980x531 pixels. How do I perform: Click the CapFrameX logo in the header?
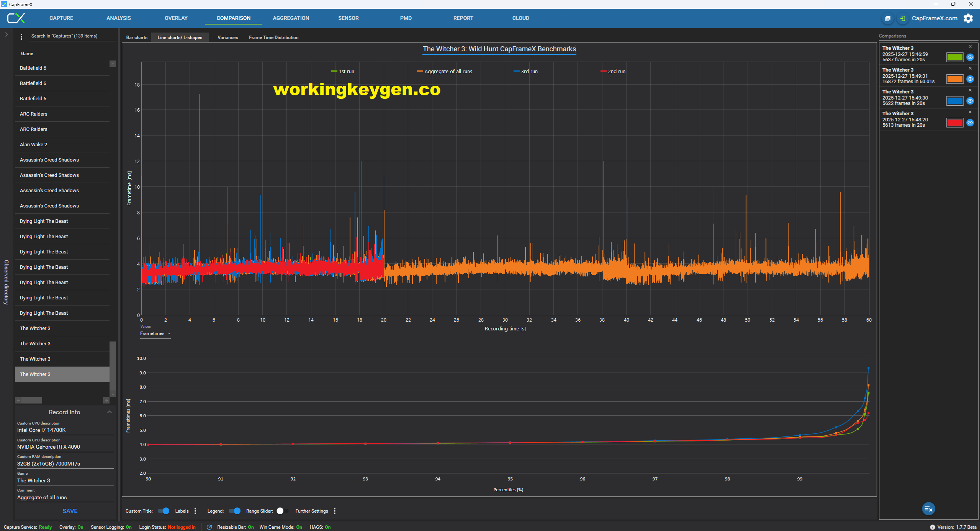(16, 18)
